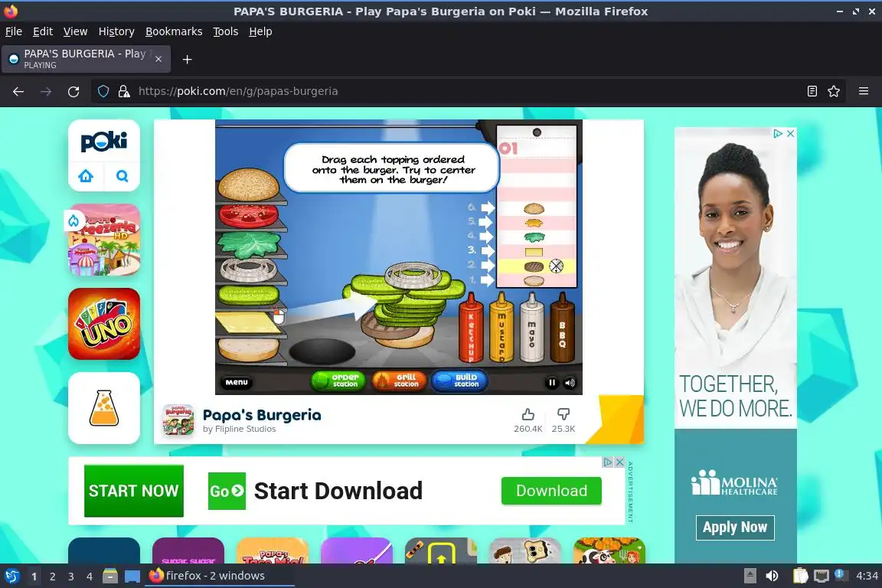Viewport: 882px width, 588px height.
Task: Click the firefox taskbar window button
Action: pyautogui.click(x=220, y=577)
